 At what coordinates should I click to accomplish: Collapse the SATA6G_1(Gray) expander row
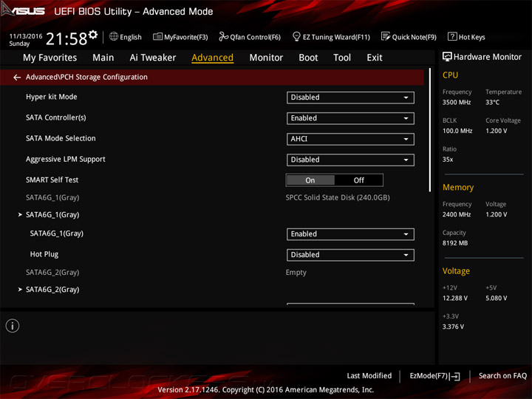(49, 214)
